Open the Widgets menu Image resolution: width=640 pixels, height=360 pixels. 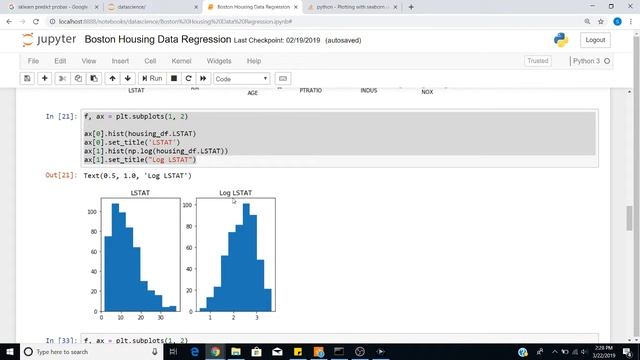[219, 61]
